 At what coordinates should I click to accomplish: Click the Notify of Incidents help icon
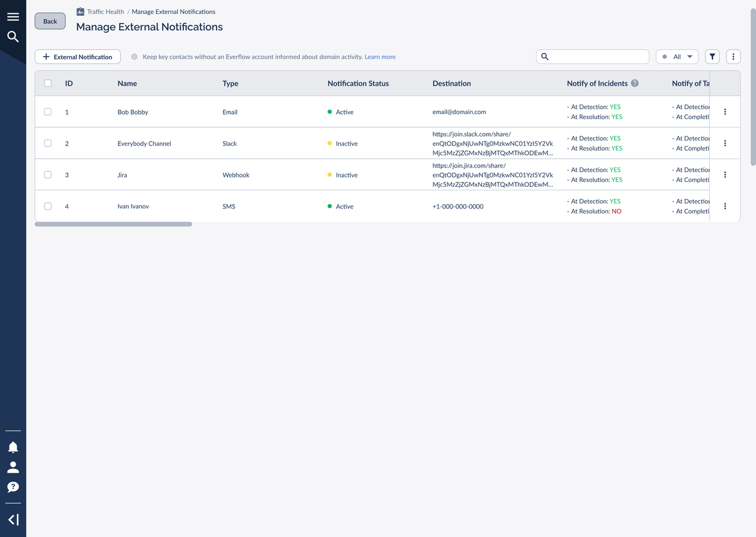point(634,83)
